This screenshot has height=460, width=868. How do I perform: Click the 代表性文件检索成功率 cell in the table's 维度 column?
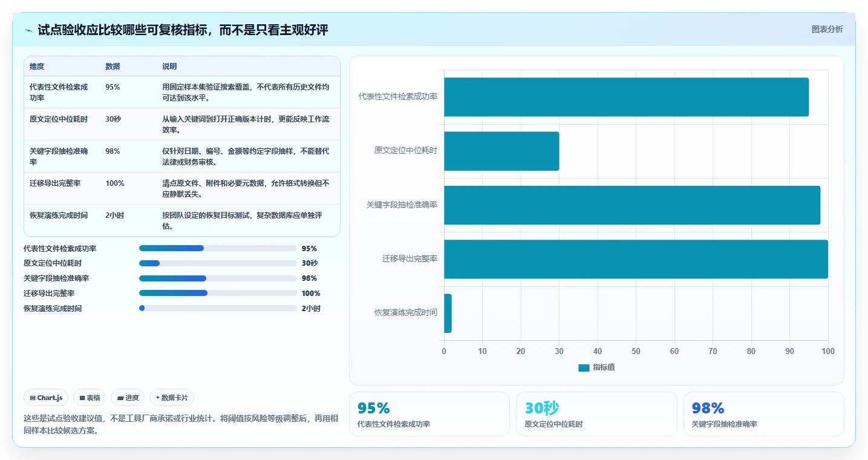(x=59, y=93)
